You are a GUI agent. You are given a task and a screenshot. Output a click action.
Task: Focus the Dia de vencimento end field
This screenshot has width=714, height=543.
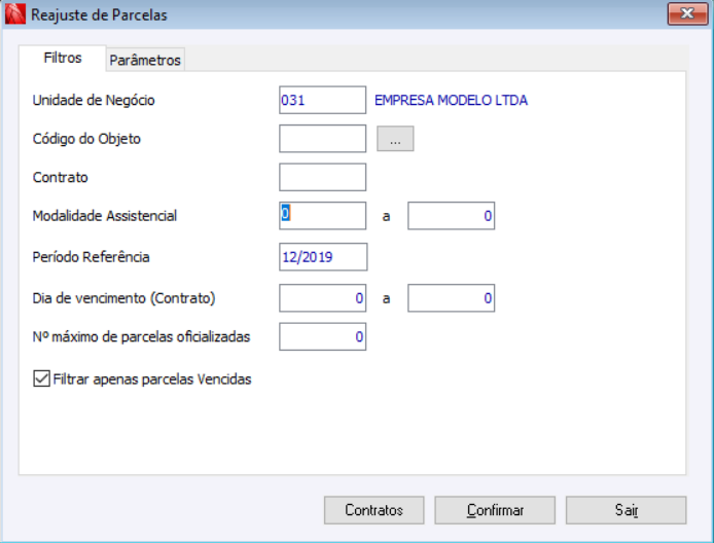coord(451,298)
